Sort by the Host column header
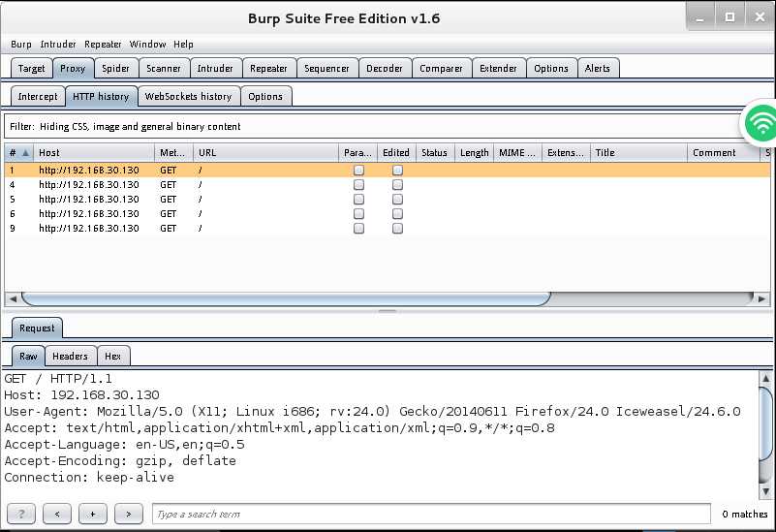Image resolution: width=776 pixels, height=532 pixels. [94, 152]
